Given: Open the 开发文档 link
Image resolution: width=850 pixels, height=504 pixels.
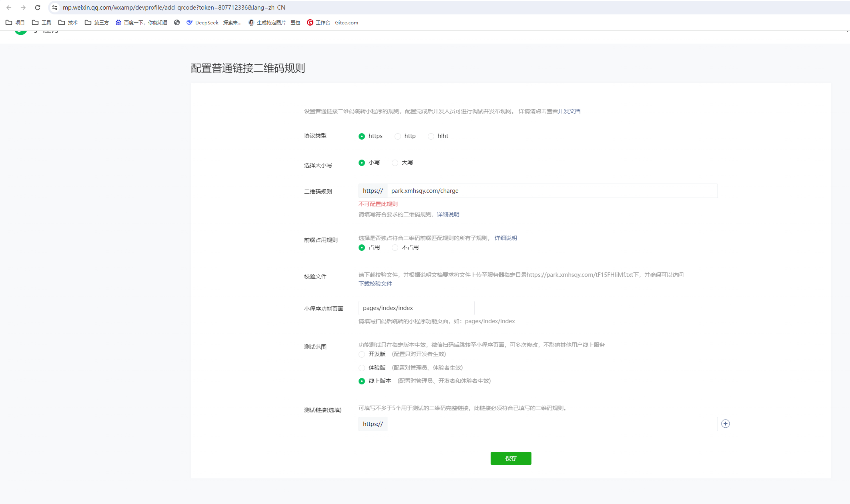Looking at the screenshot, I should (569, 111).
